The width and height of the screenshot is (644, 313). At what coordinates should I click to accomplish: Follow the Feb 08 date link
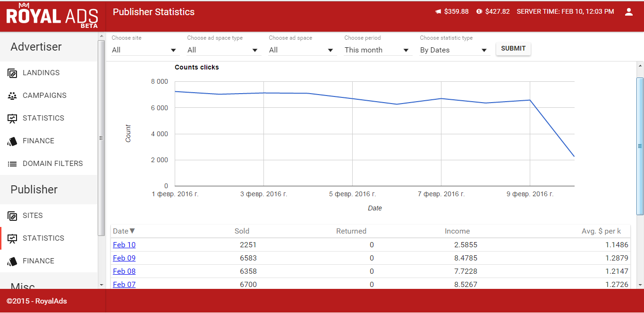(x=124, y=271)
